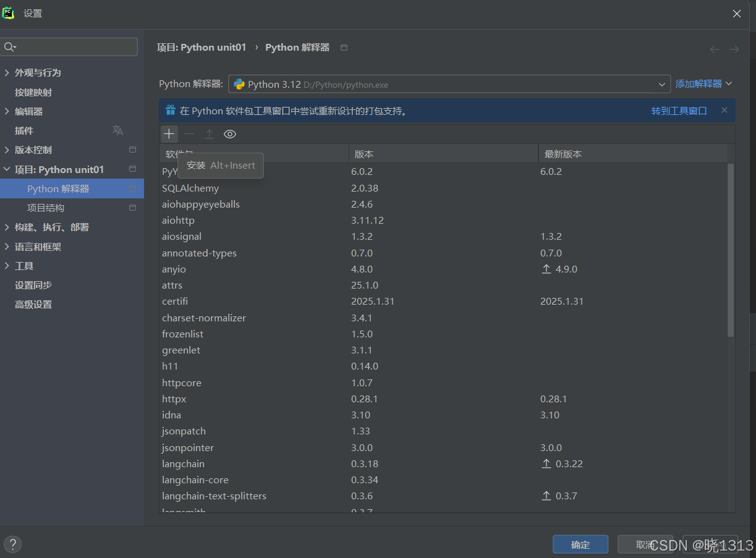
Task: Click the 转到工具窗口 link
Action: [679, 111]
